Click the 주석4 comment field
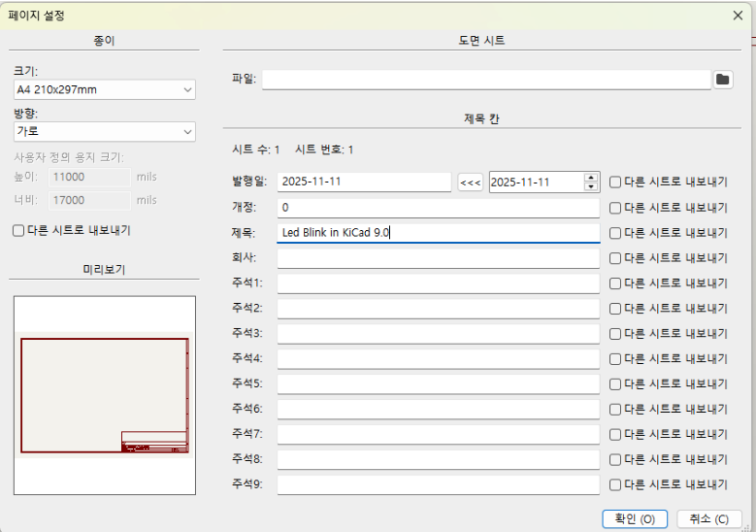The image size is (756, 532). coord(439,358)
